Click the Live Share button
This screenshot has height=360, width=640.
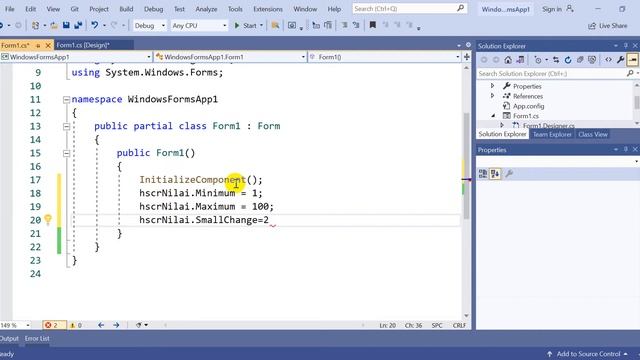[607, 26]
